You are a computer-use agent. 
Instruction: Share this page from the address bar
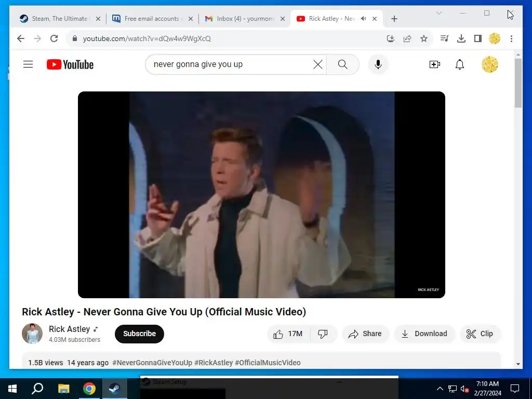pyautogui.click(x=407, y=38)
